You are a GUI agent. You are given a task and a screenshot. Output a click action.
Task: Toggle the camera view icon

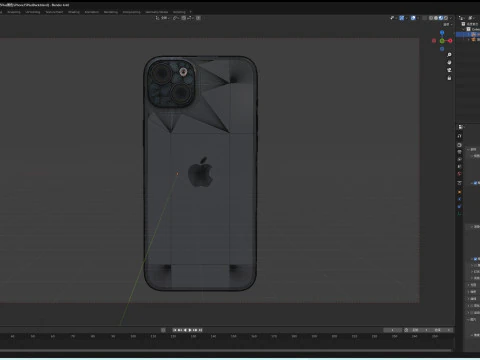(x=449, y=70)
